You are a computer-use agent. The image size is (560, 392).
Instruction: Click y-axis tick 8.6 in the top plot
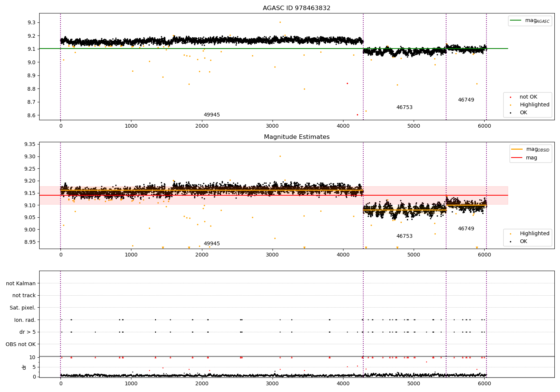click(x=31, y=115)
